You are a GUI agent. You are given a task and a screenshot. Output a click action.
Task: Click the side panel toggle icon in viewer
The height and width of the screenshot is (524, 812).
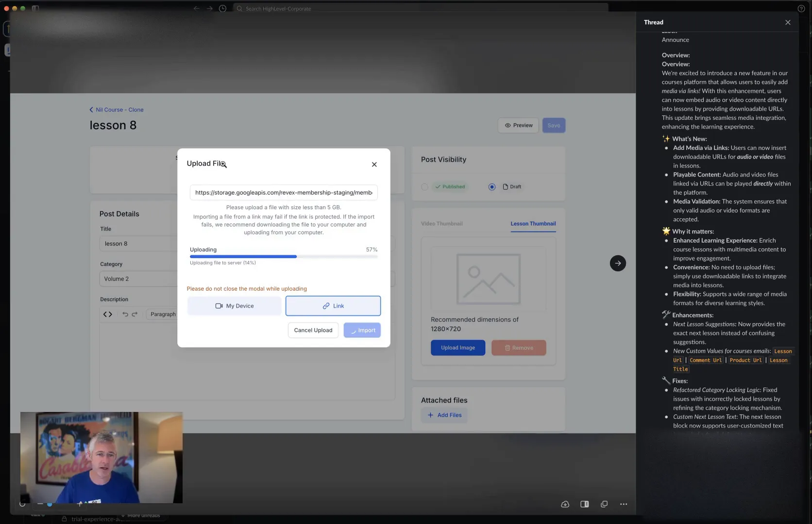click(x=585, y=504)
